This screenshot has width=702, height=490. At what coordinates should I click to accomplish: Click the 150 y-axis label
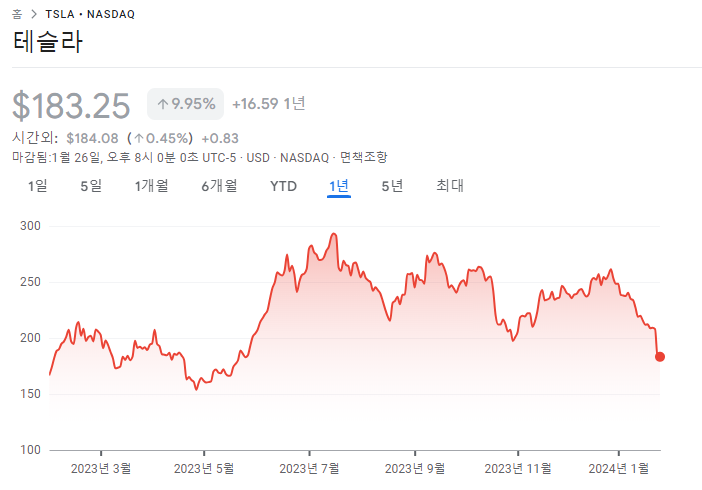pos(30,394)
